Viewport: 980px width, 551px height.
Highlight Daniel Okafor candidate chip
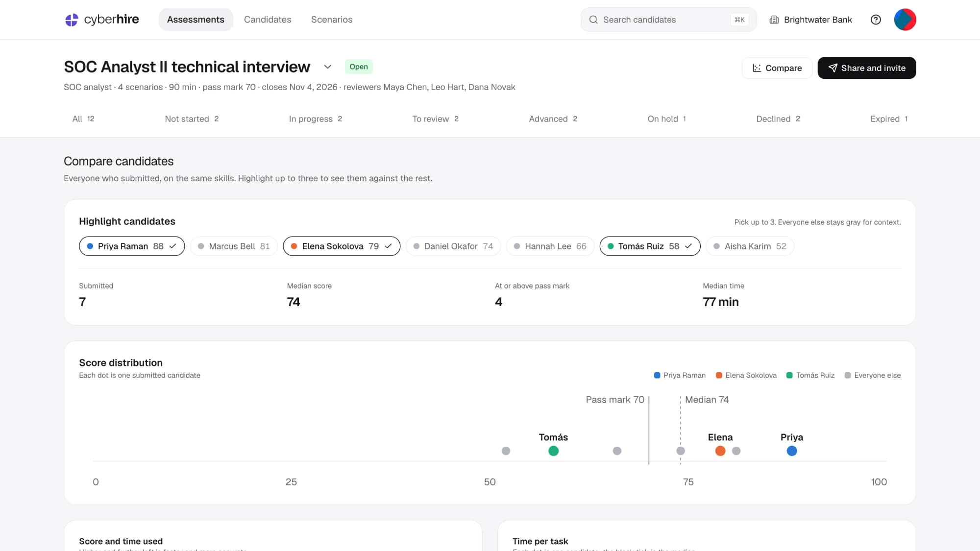point(453,246)
